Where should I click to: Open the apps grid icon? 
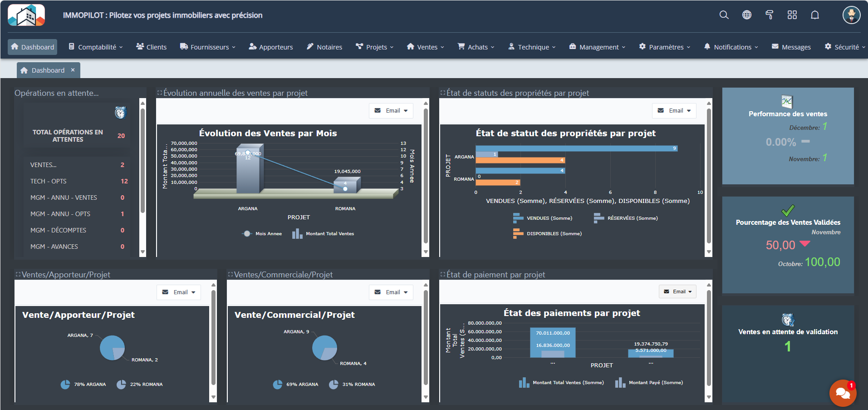coord(792,15)
